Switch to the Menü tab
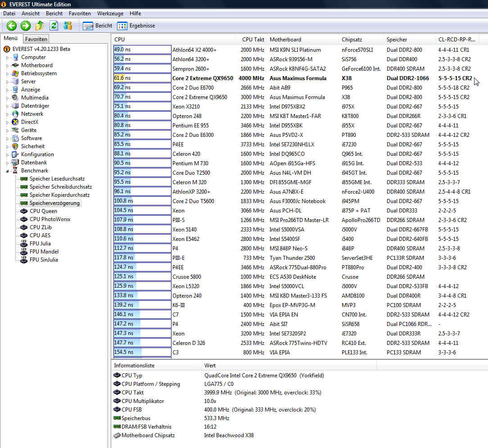Screen dimensions: 488x448 (x=11, y=38)
